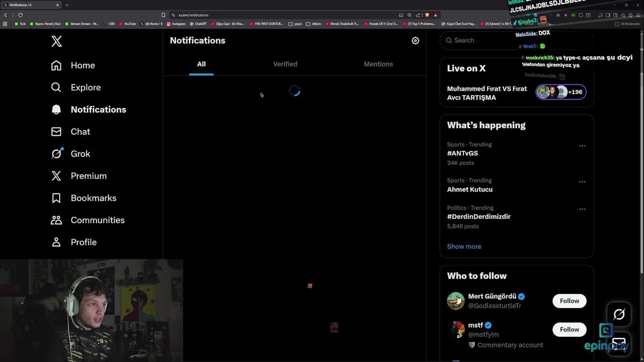The width and height of the screenshot is (644, 362).
Task: Follow mstf
Action: click(x=570, y=329)
